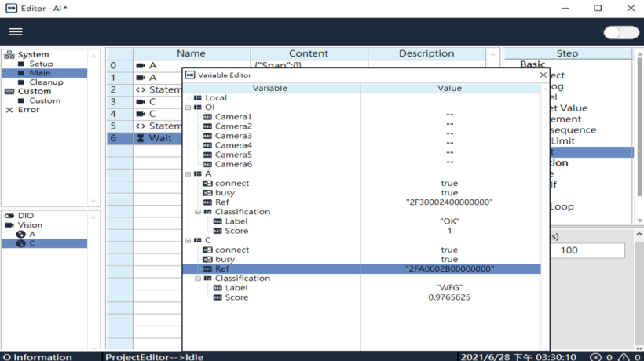
Task: Click Ref value "2FA0002B00000000"
Action: pyautogui.click(x=450, y=268)
